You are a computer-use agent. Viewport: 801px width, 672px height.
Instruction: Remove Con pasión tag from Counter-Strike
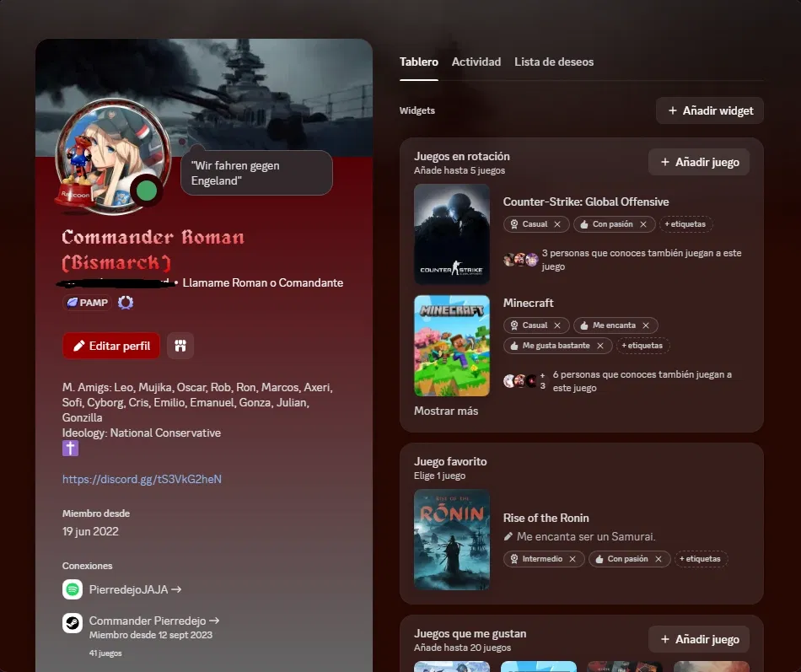643,224
